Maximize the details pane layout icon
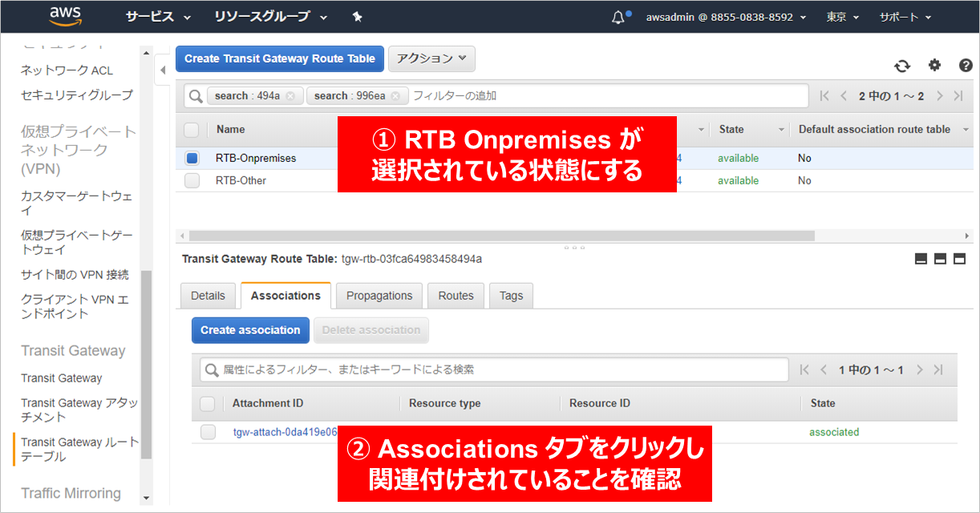This screenshot has height=513, width=980. pyautogui.click(x=959, y=259)
